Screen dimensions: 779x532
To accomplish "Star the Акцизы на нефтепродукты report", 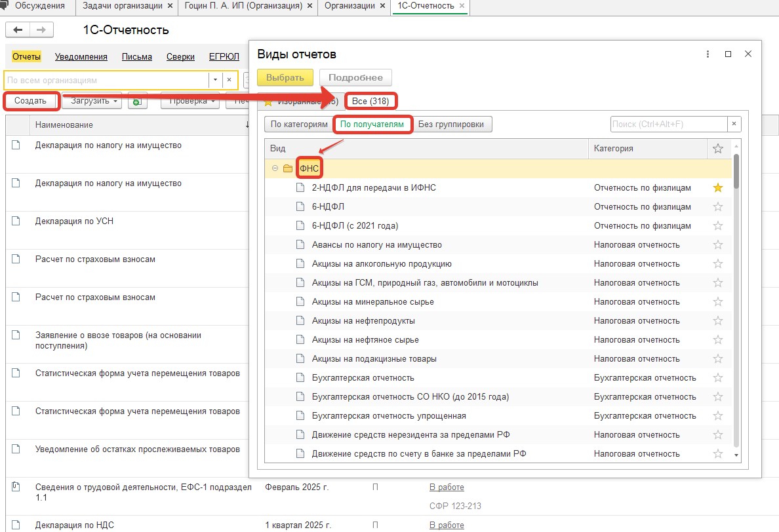I will [717, 321].
